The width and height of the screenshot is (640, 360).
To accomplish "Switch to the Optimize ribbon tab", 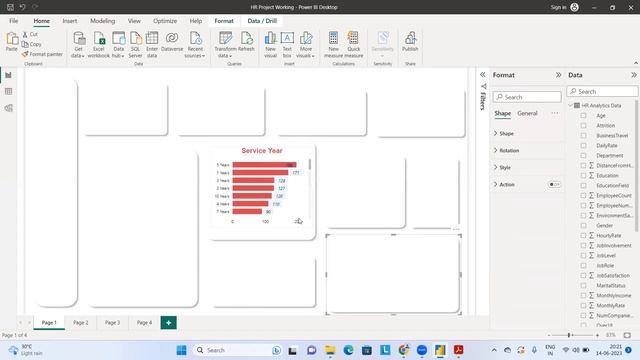I will (x=165, y=21).
